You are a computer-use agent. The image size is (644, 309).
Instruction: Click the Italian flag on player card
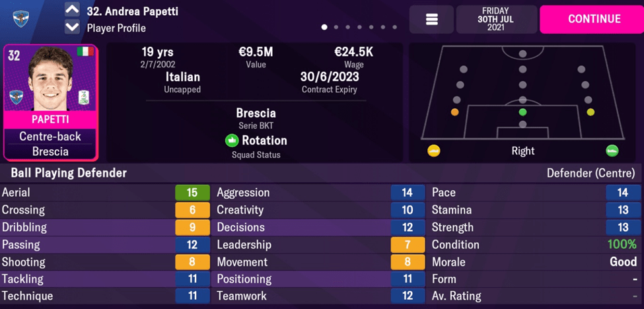[x=85, y=51]
